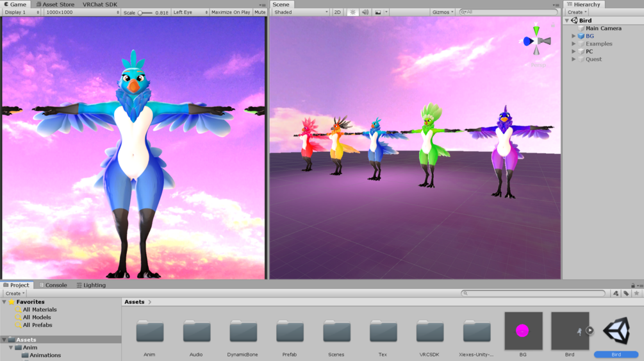The image size is (644, 361).
Task: Collapse the Favorites section
Action: point(4,302)
